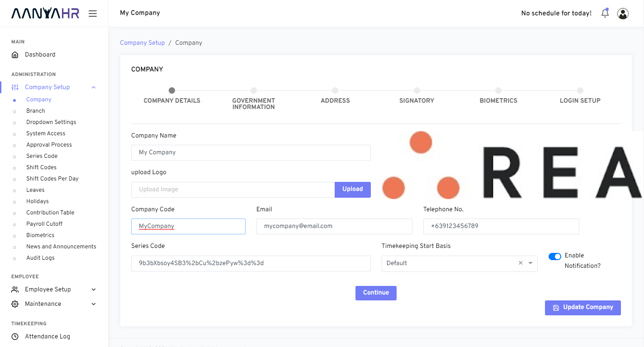Expand the Maintenance section chevron
The image size is (644, 347).
[94, 304]
